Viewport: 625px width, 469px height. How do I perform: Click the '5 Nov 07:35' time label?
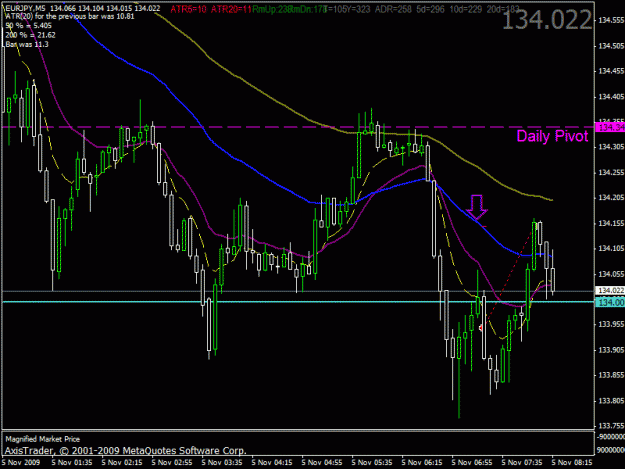[x=522, y=463]
